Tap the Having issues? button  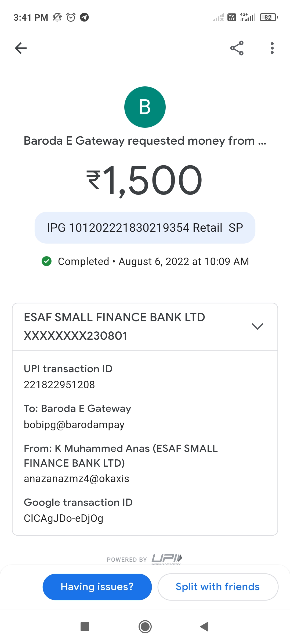97,587
